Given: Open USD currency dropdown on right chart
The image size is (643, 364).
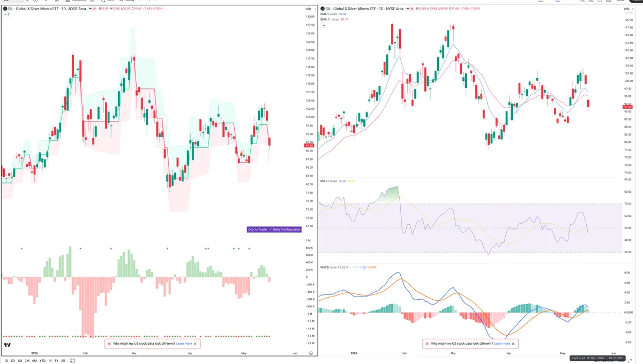Looking at the screenshot, I should point(628,9).
